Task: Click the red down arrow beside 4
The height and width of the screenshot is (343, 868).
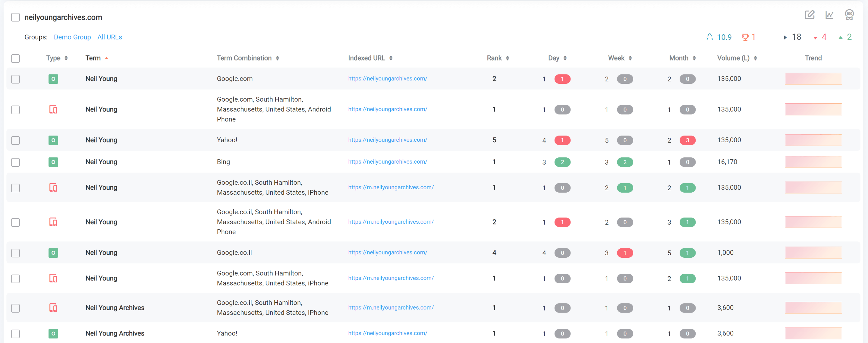Action: coord(815,38)
